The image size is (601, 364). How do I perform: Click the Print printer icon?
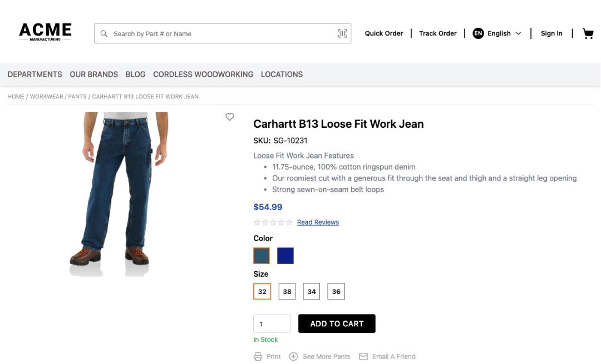pyautogui.click(x=258, y=356)
